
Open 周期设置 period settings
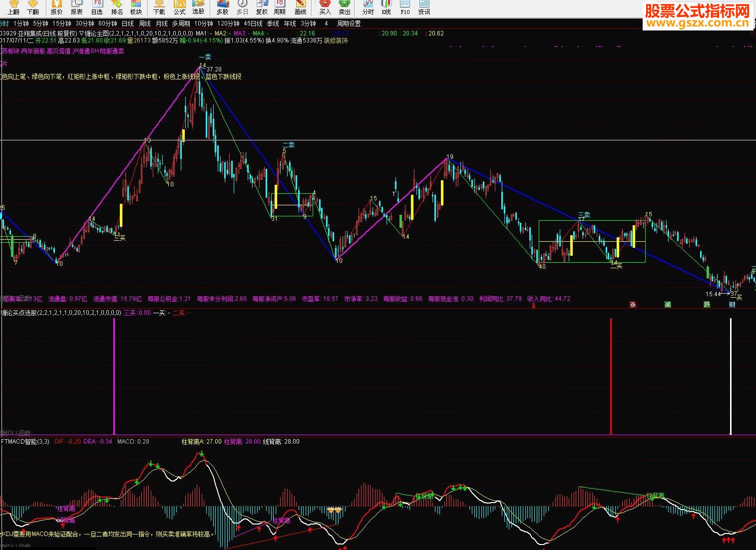click(x=349, y=23)
